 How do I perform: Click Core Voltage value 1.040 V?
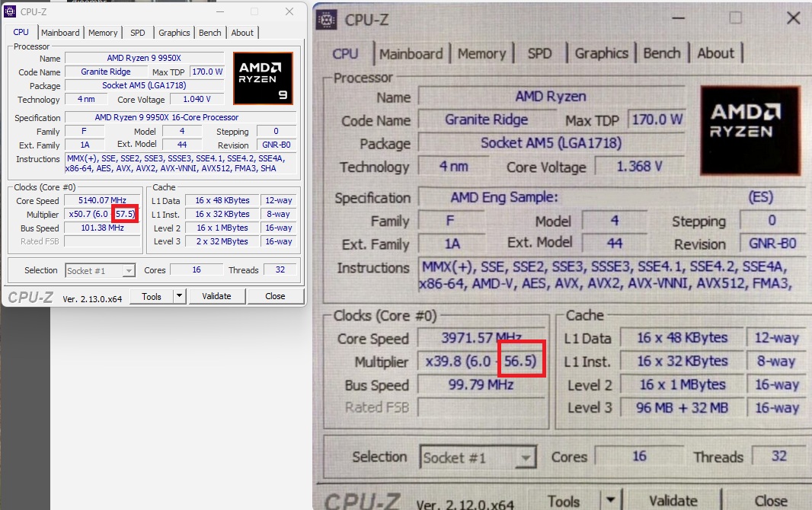tap(197, 99)
